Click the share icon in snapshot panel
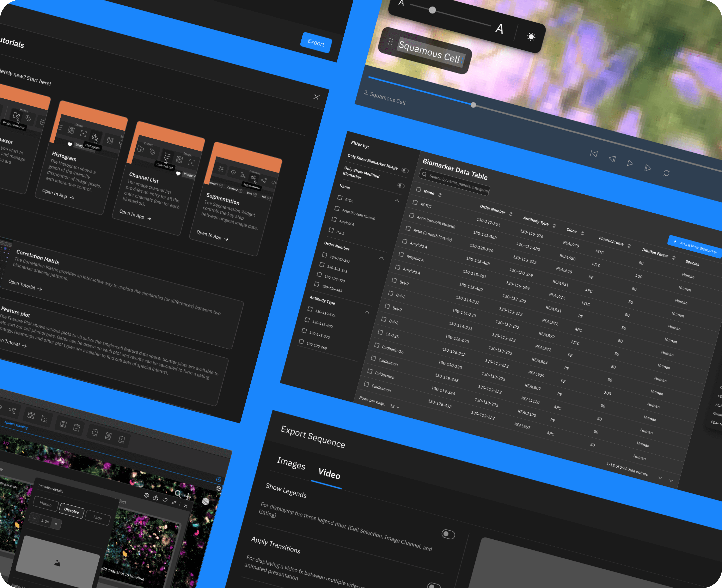Viewport: 722px width, 588px height. pyautogui.click(x=155, y=498)
